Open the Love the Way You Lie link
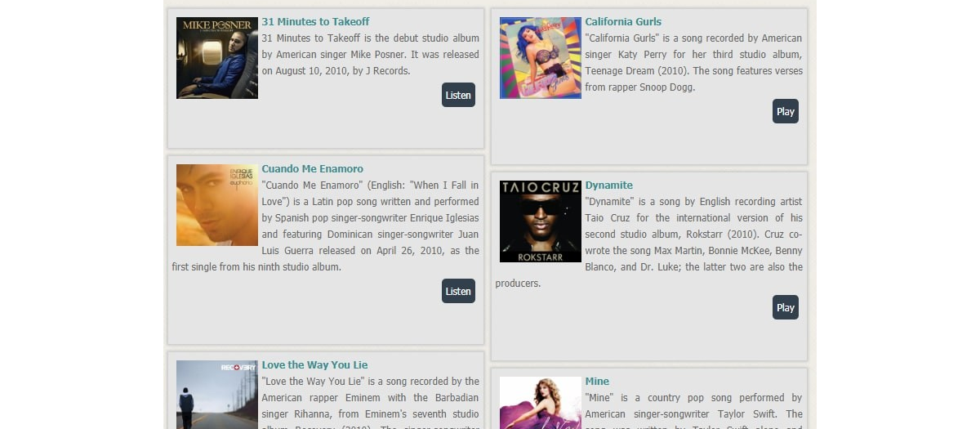 click(x=314, y=365)
